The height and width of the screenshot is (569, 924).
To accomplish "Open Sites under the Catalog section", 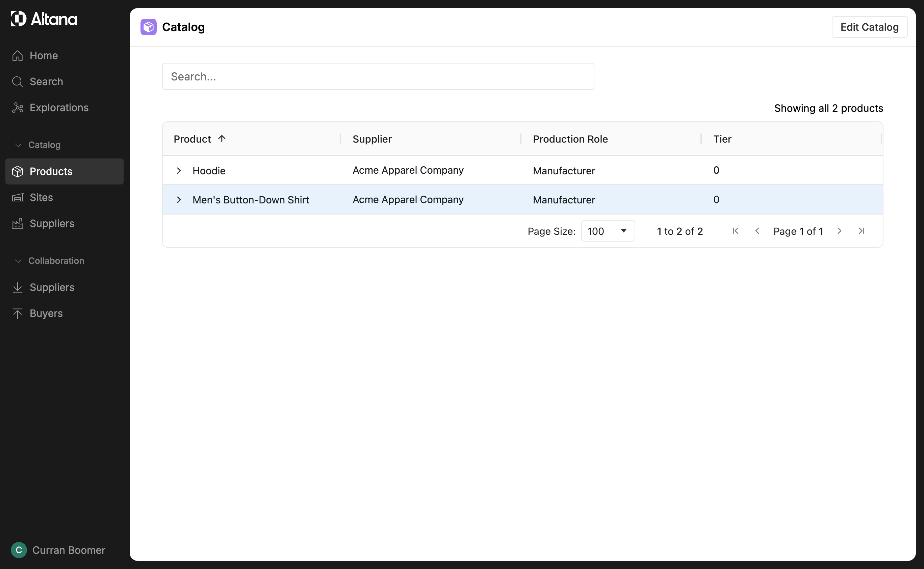I will [x=41, y=198].
